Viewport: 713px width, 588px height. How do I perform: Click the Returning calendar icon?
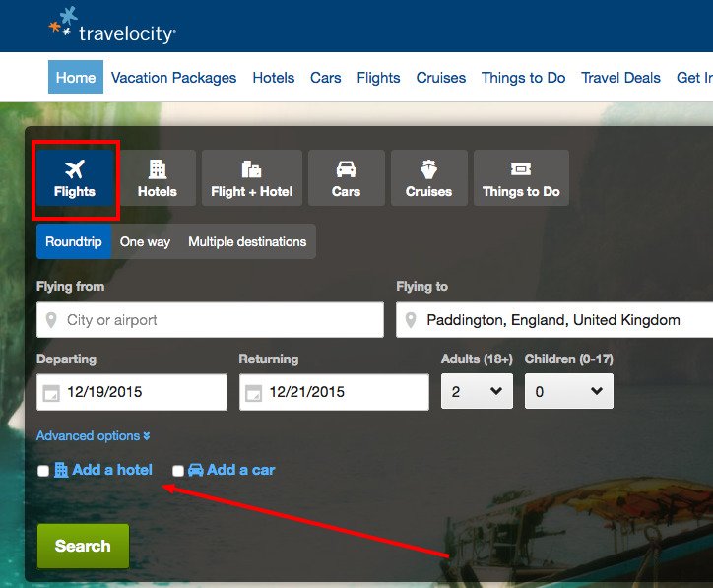pyautogui.click(x=253, y=393)
